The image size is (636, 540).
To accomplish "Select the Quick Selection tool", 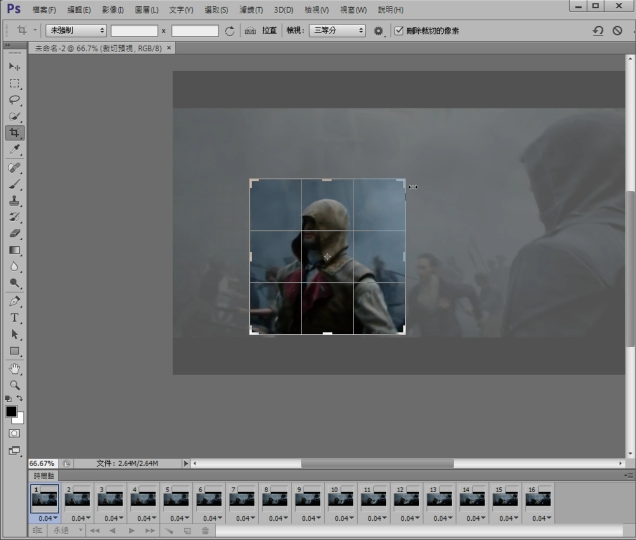I will (x=14, y=116).
